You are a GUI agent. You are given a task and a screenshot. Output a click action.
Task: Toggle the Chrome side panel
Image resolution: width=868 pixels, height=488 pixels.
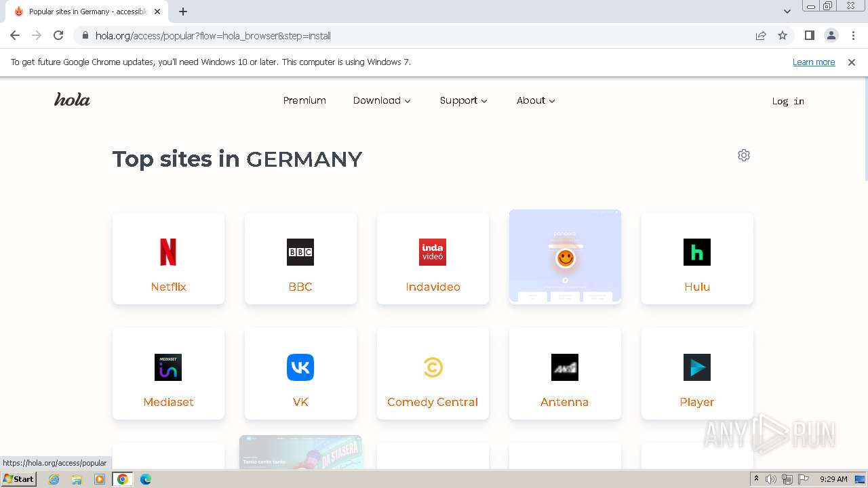tap(809, 35)
